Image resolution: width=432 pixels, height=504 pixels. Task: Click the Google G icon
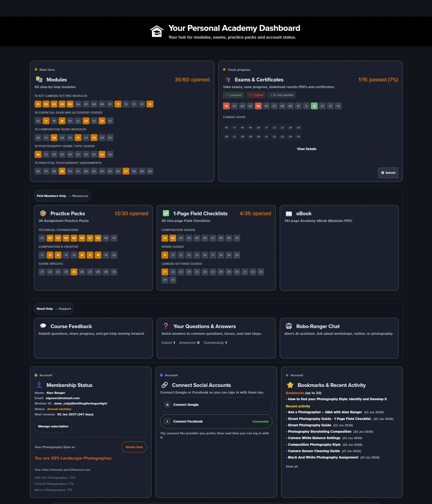coord(167,404)
